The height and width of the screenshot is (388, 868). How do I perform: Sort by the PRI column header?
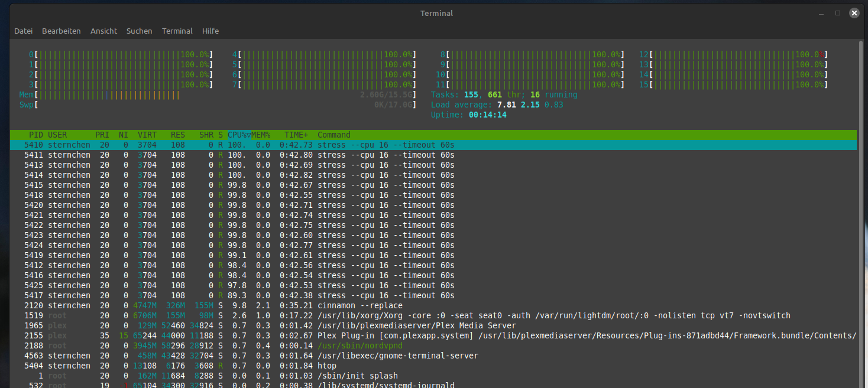[102, 135]
